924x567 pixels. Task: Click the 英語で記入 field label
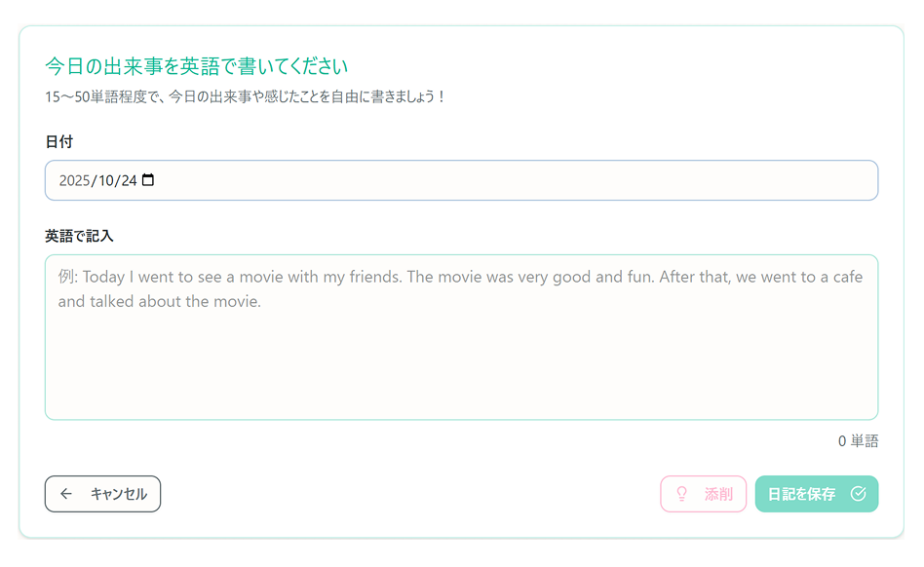(x=79, y=236)
